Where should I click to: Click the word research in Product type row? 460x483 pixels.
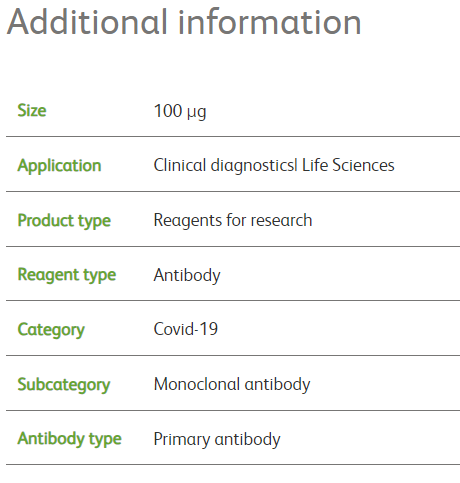pyautogui.click(x=282, y=221)
